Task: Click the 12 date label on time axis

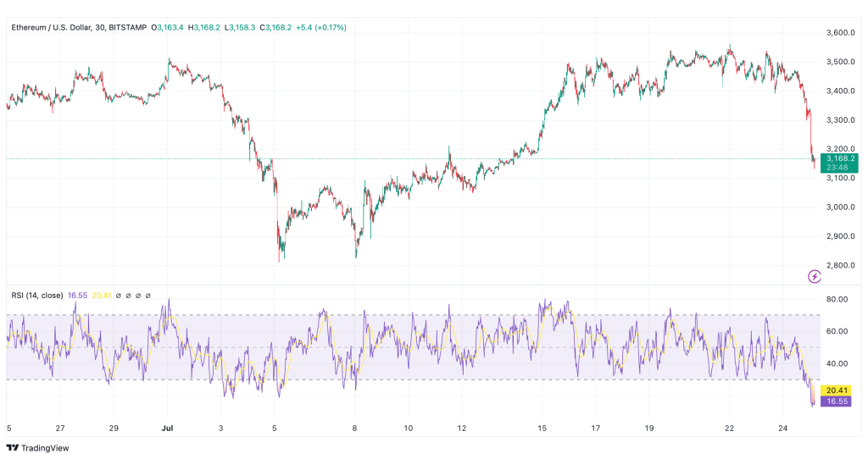Action: 462,428
